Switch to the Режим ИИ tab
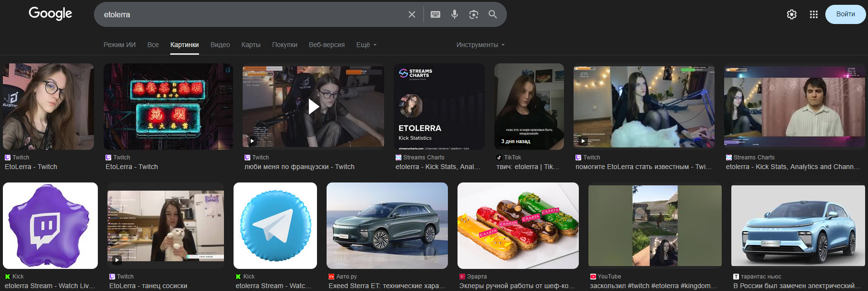 [119, 45]
